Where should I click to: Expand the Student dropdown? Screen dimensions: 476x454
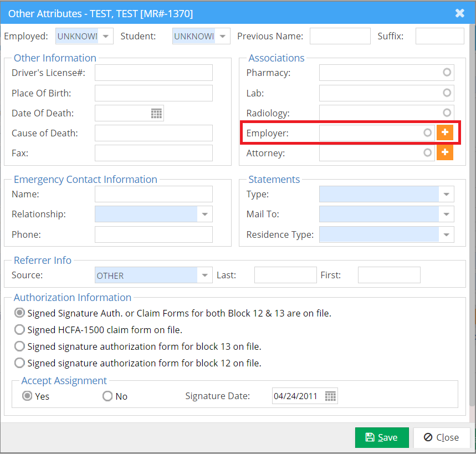point(223,37)
